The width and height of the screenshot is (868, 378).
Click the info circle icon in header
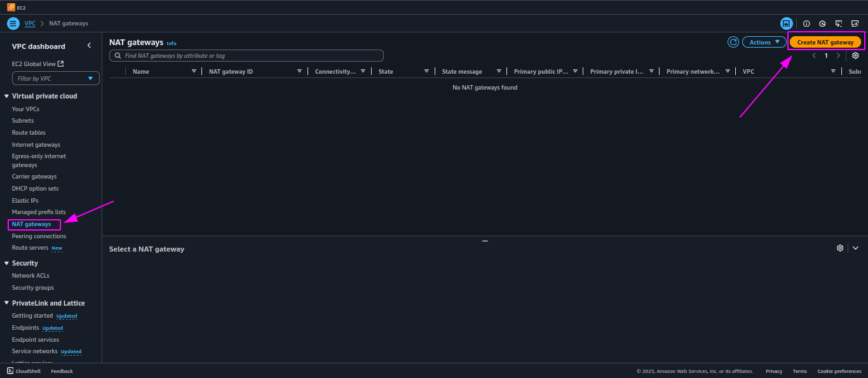806,24
